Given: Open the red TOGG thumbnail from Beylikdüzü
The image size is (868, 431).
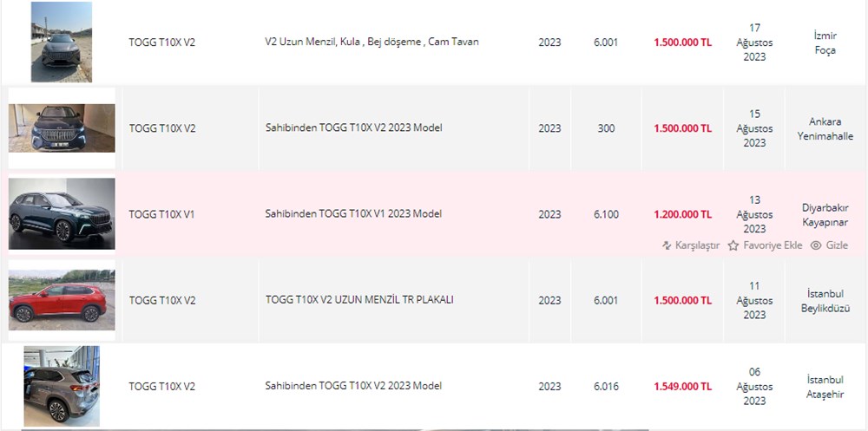Looking at the screenshot, I should pos(62,300).
